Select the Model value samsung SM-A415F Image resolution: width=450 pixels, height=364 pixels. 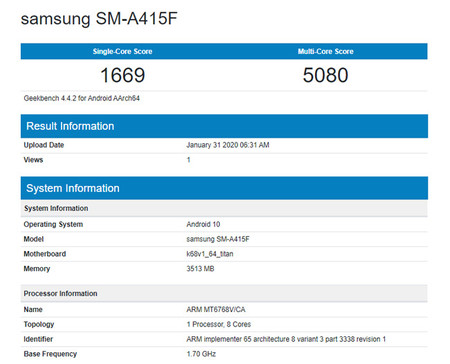click(218, 239)
